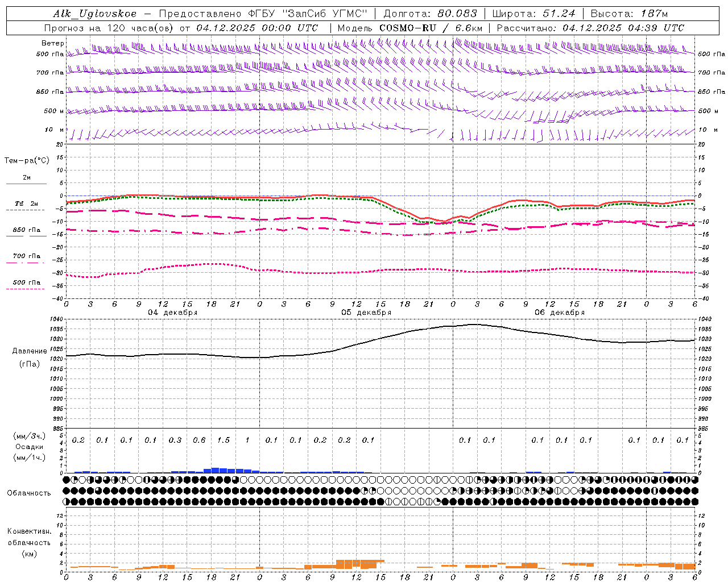This screenshot has height=582, width=728.
Task: Click the (мм/1ч.) precipitation unit label
Action: click(30, 458)
